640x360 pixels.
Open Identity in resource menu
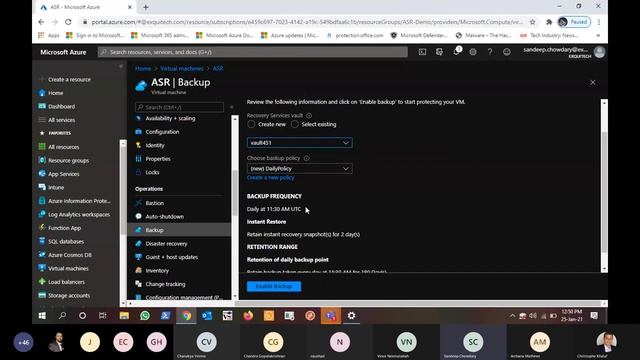[x=155, y=145]
